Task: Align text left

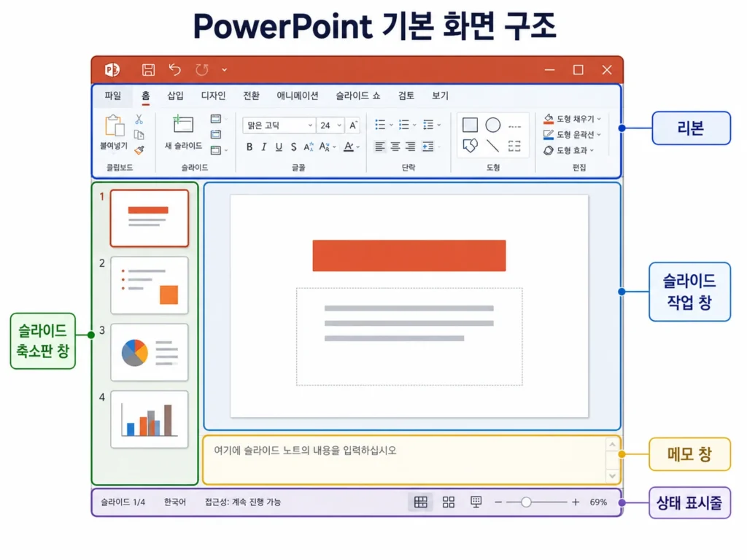Action: (x=379, y=147)
